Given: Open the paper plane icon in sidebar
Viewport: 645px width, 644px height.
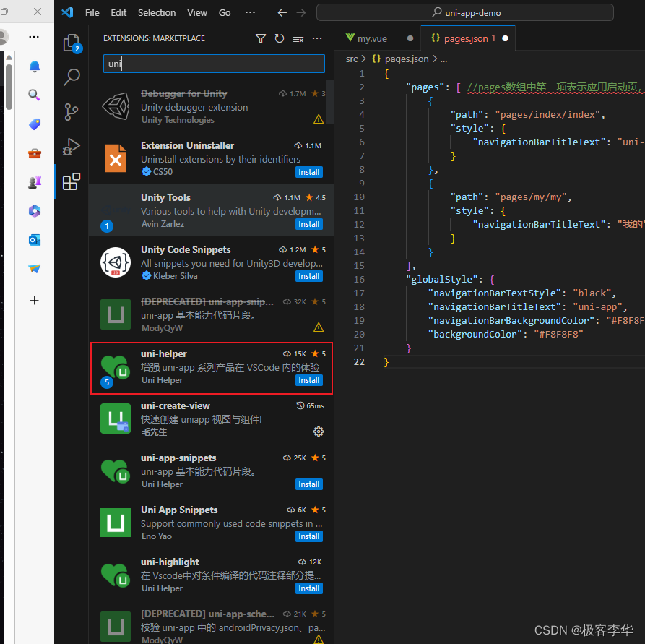Looking at the screenshot, I should pyautogui.click(x=35, y=268).
